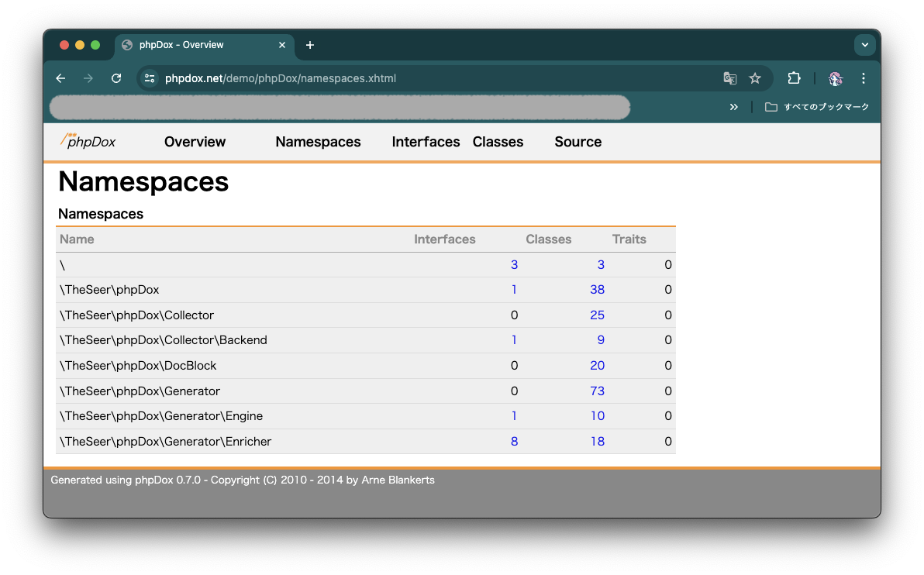The width and height of the screenshot is (924, 575).
Task: Click the Collector interfaces count 0
Action: (515, 315)
